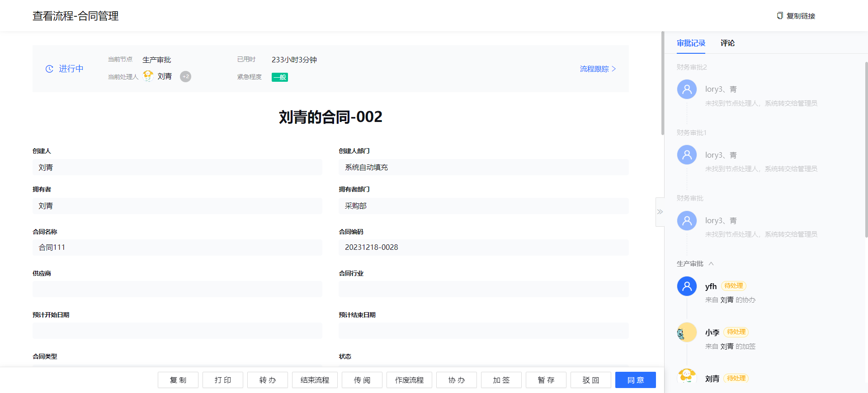The image size is (868, 393).
Task: Click the 驳回 button
Action: (x=591, y=380)
